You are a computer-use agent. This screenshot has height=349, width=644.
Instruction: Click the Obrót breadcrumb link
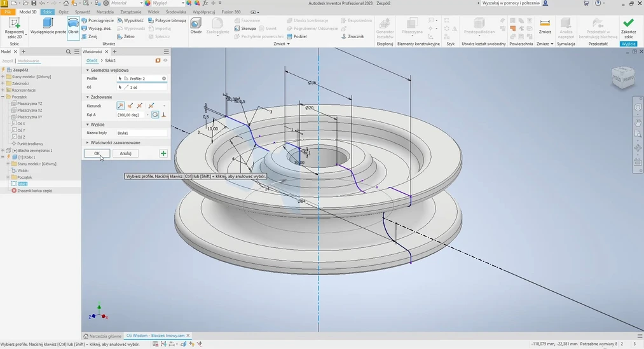tap(92, 60)
